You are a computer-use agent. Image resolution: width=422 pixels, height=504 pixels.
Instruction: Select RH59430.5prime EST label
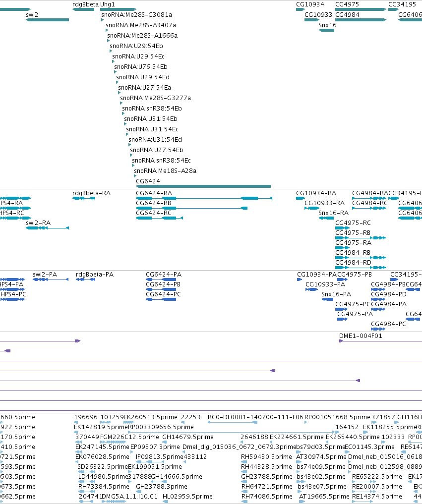(x=266, y=457)
